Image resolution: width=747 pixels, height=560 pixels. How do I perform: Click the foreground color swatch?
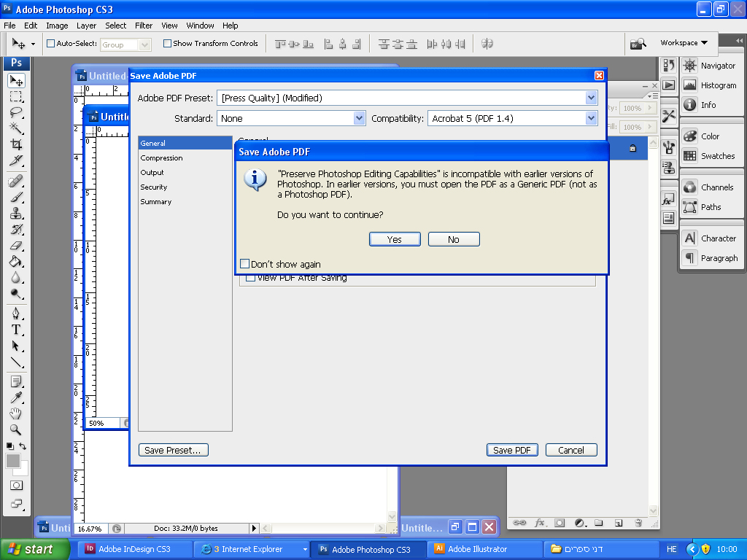click(x=13, y=460)
